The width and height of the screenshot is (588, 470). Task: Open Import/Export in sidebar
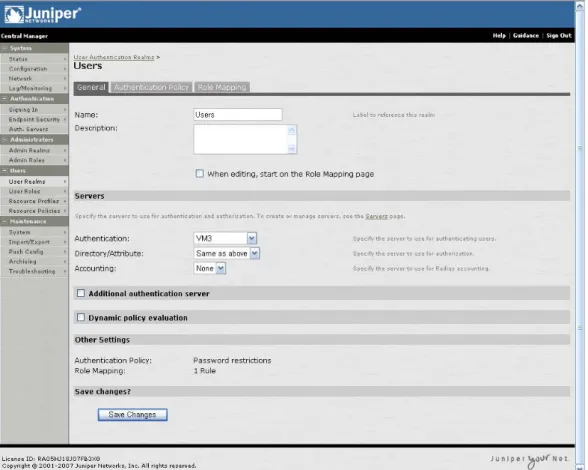tap(34, 242)
